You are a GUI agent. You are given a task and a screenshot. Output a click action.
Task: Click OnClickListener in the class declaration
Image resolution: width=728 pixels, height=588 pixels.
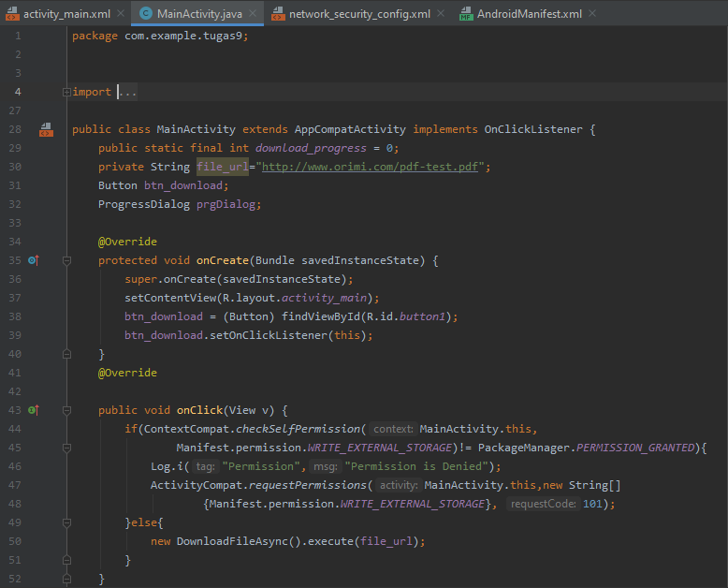point(533,129)
